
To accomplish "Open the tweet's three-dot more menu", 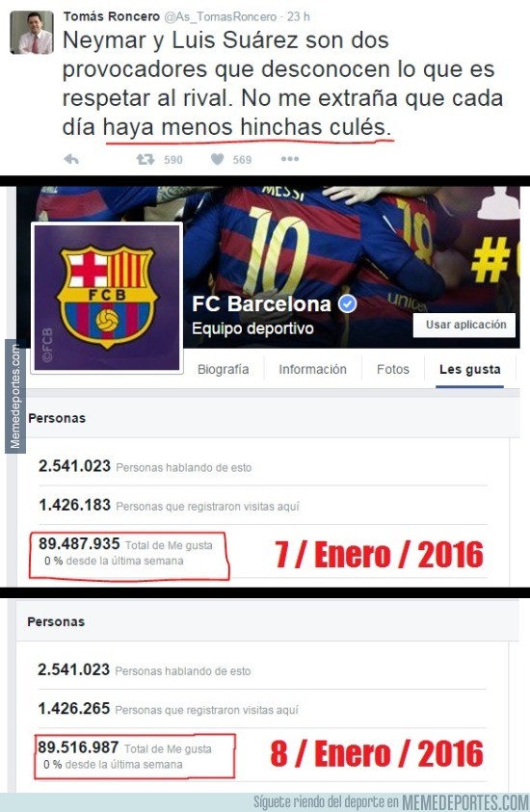I will pos(290,159).
